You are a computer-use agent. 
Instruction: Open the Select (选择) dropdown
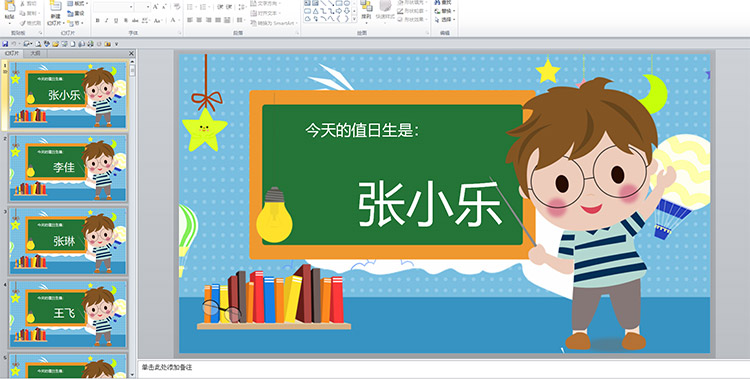click(x=445, y=20)
